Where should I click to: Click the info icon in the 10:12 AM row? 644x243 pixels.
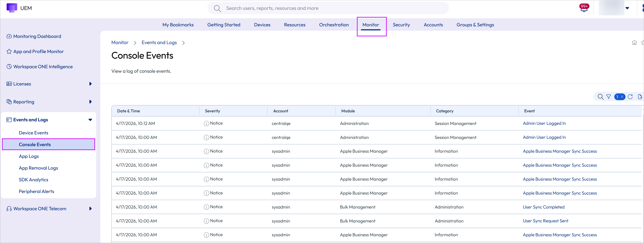(206, 124)
